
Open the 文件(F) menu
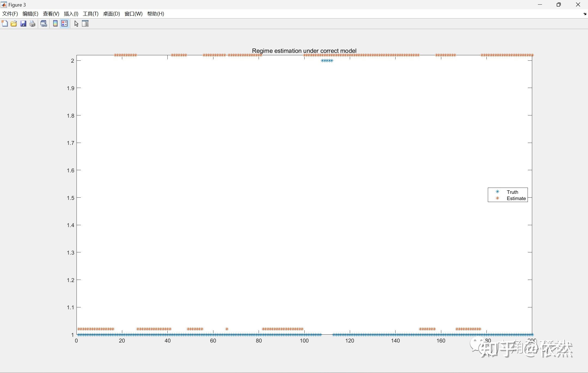pyautogui.click(x=10, y=14)
